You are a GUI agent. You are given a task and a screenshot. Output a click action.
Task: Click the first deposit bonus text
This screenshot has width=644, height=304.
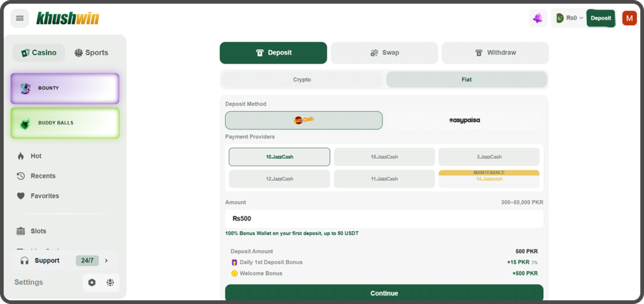pyautogui.click(x=292, y=234)
